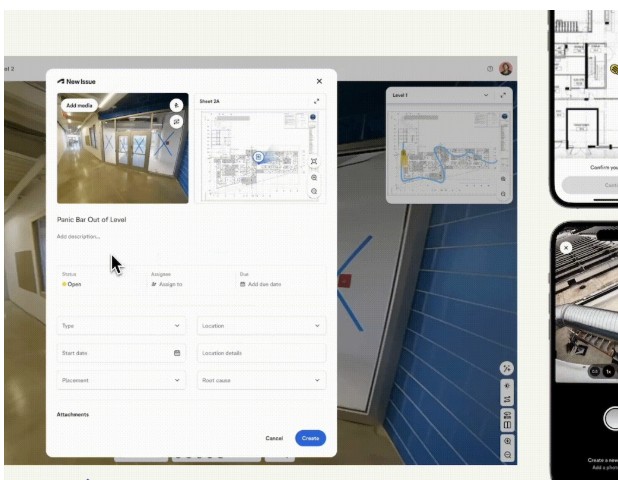The image size is (618, 480).
Task: Click the Location details field
Action: pyautogui.click(x=261, y=353)
